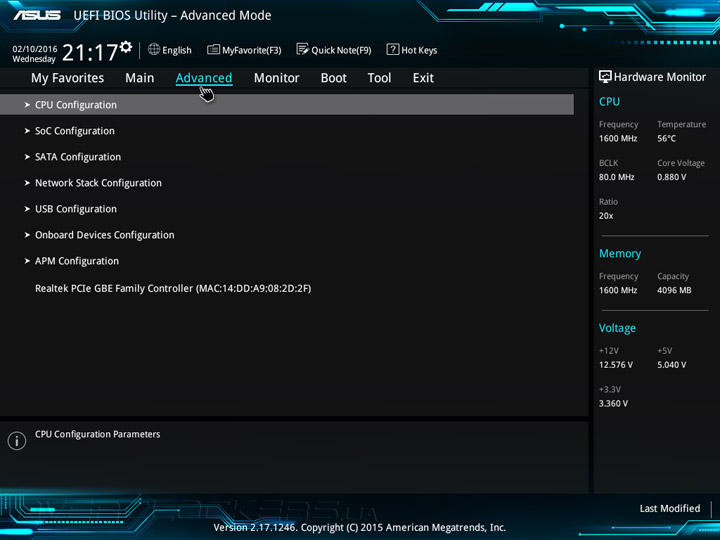Click the Hardware Monitor title
The width and height of the screenshot is (720, 540).
click(659, 77)
